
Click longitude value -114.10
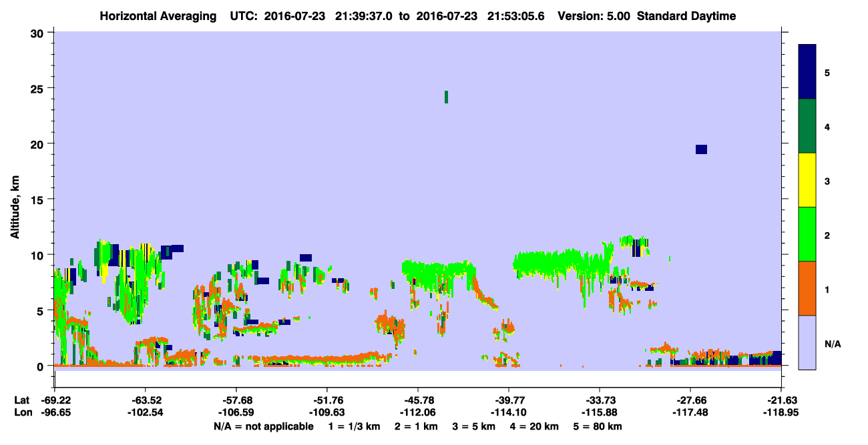[x=509, y=413]
